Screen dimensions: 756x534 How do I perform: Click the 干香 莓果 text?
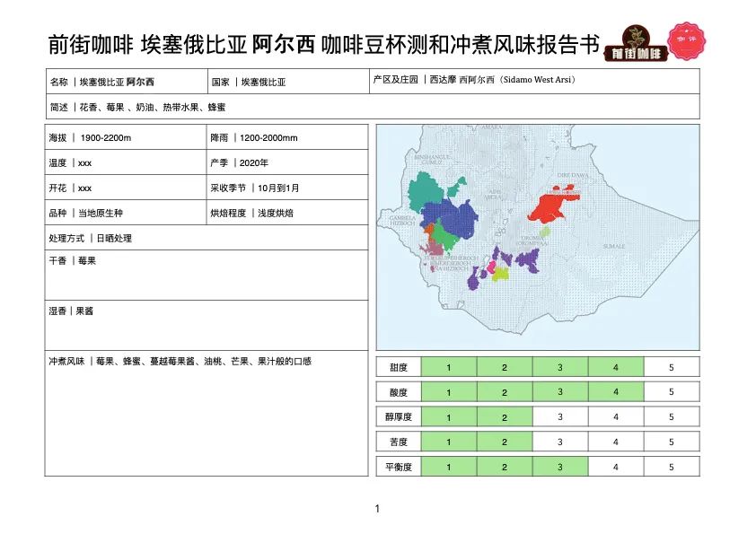point(73,261)
